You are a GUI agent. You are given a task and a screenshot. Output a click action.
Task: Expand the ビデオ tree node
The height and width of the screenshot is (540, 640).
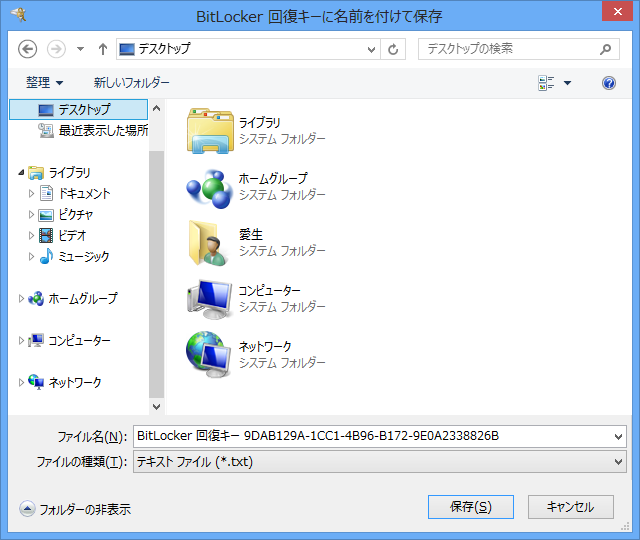point(31,236)
